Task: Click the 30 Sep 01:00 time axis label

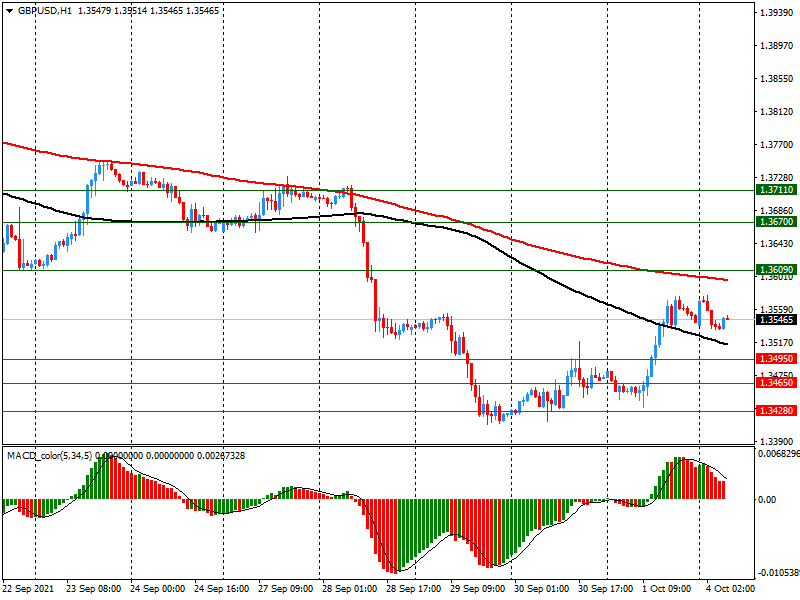Action: coord(542,589)
